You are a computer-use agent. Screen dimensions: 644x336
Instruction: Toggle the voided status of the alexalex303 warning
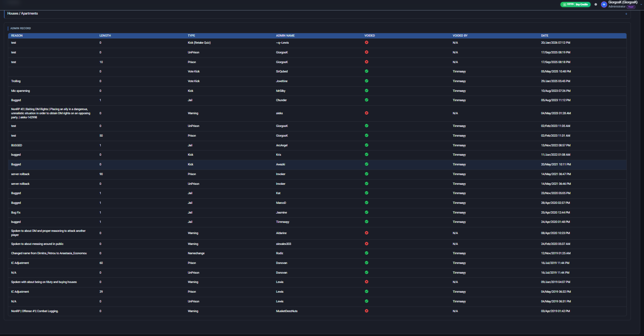[366, 244]
